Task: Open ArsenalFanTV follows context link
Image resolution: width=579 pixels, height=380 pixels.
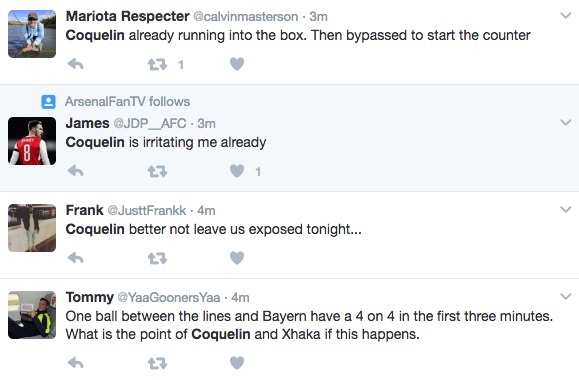Action: point(127,102)
